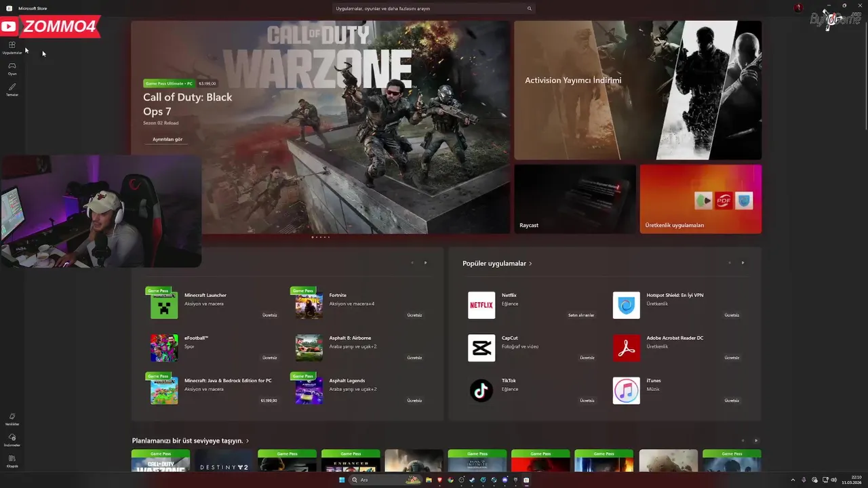
Task: Click Ücretsiz button for TikTok
Action: click(x=587, y=401)
